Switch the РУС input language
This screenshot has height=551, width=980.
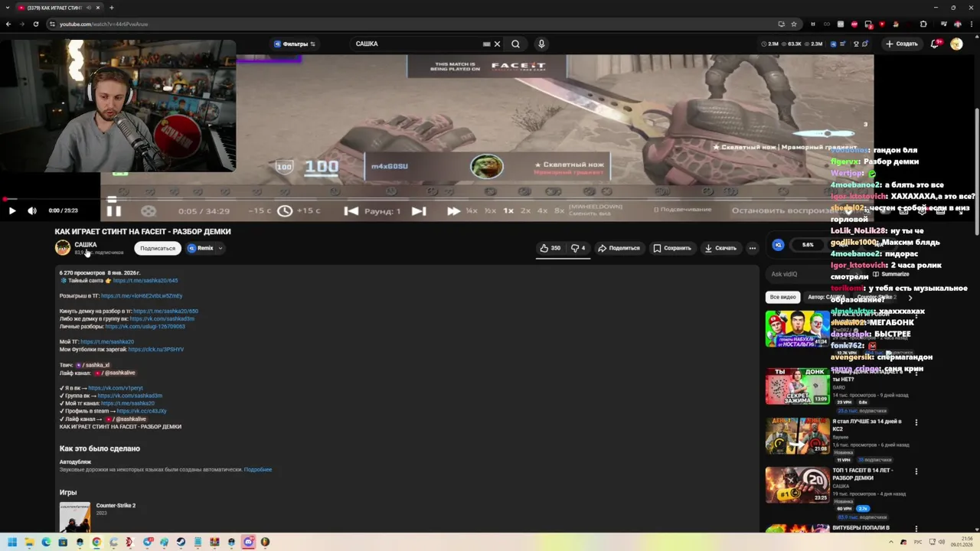point(918,542)
